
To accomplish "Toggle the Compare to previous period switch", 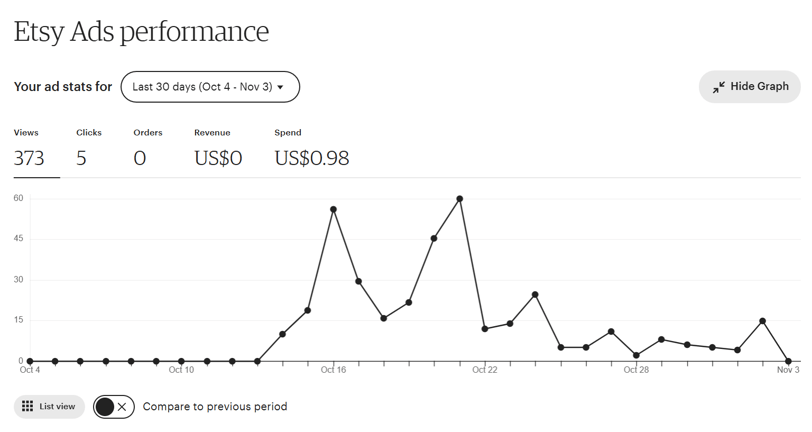I will [x=113, y=407].
